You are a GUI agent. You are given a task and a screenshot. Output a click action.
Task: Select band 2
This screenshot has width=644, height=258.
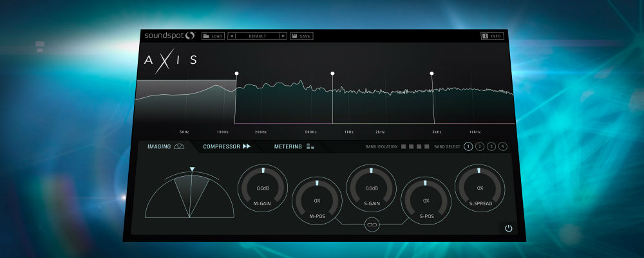480,146
